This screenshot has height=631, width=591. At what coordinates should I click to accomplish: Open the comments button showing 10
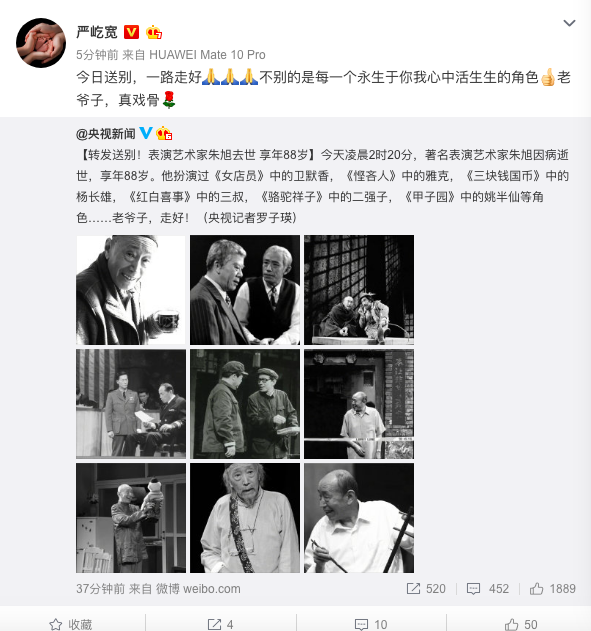[371, 624]
